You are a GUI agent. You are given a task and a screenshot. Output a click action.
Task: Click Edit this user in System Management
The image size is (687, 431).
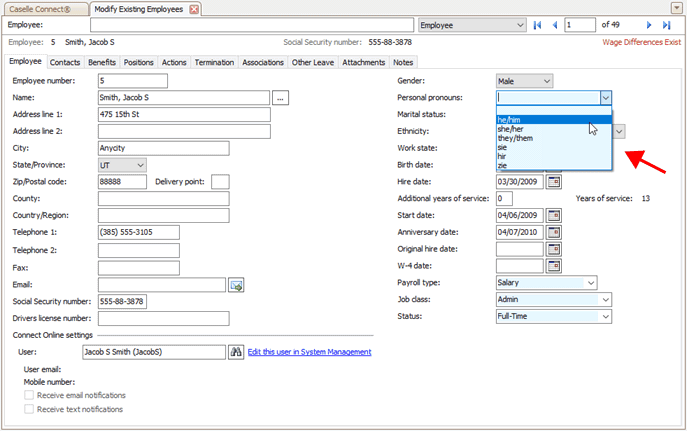click(x=309, y=352)
